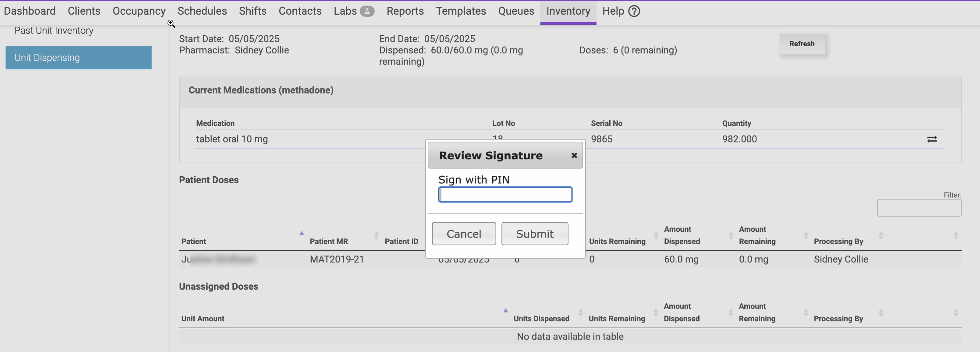The image size is (980, 352).
Task: Sort Patient Doses by Patient column
Action: click(194, 241)
